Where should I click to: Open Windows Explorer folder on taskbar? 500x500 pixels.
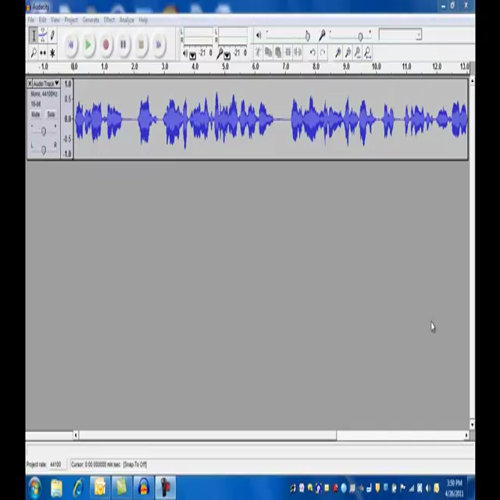click(56, 488)
